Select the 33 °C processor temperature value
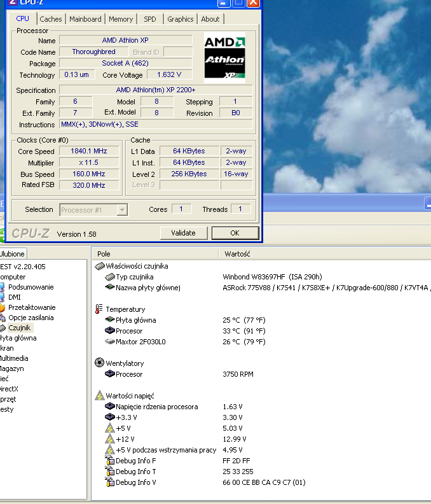431x504 pixels. pyautogui.click(x=244, y=331)
